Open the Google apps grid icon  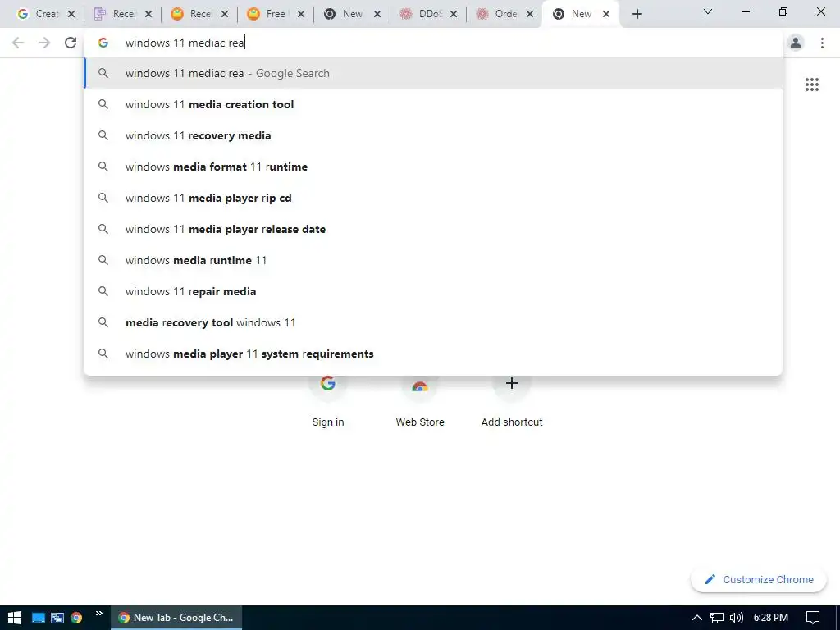811,84
